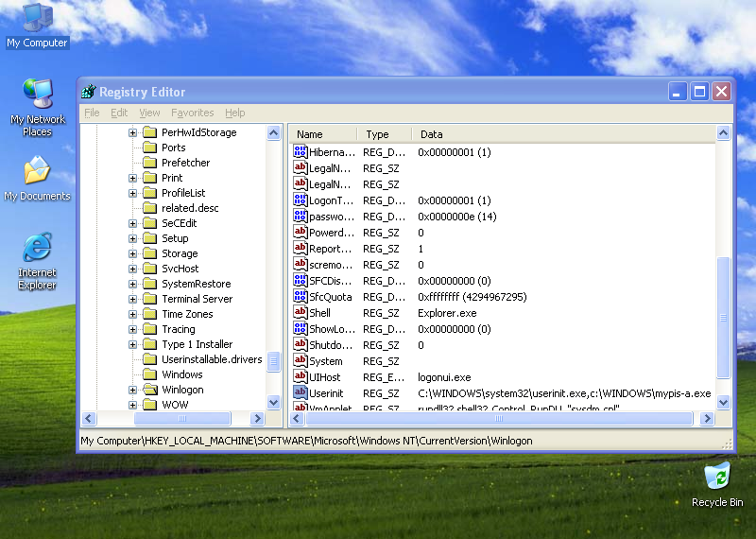Viewport: 756px width, 539px height.
Task: Click the UIHost value icon
Action: tap(300, 377)
